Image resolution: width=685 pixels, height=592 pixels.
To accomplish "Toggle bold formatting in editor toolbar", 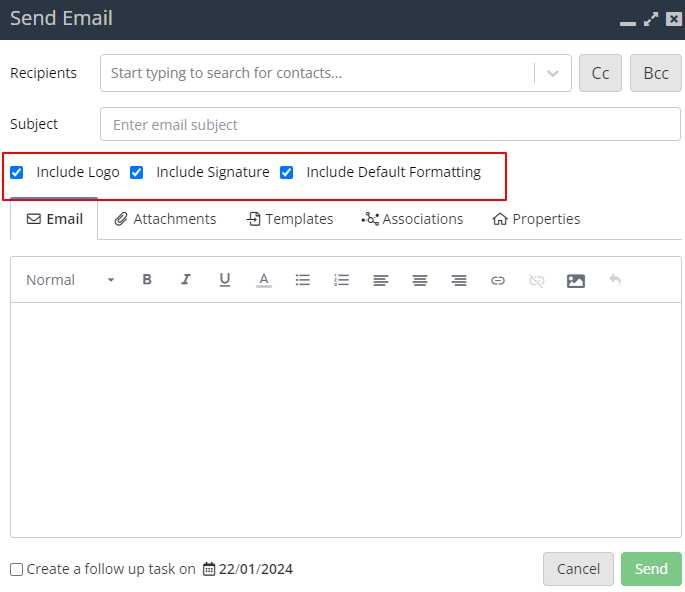I will (x=147, y=280).
